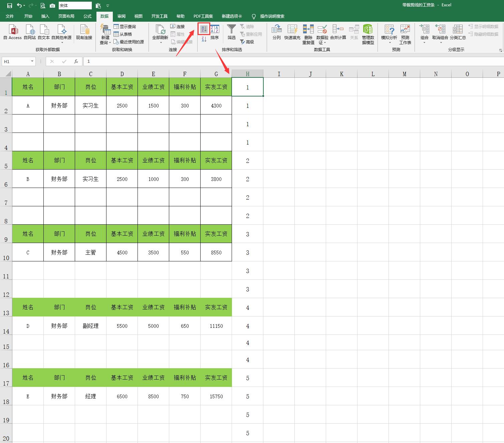Open the Undo history dropdown arrow
This screenshot has height=443, width=504.
click(x=24, y=6)
